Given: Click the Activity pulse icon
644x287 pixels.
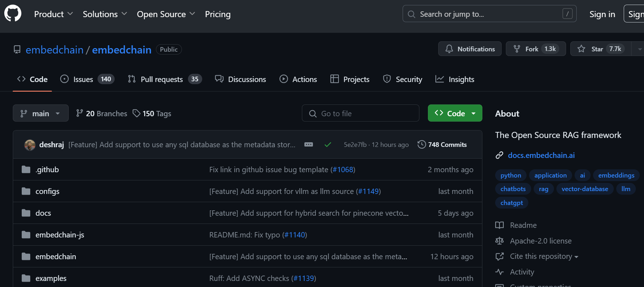Looking at the screenshot, I should (x=499, y=272).
